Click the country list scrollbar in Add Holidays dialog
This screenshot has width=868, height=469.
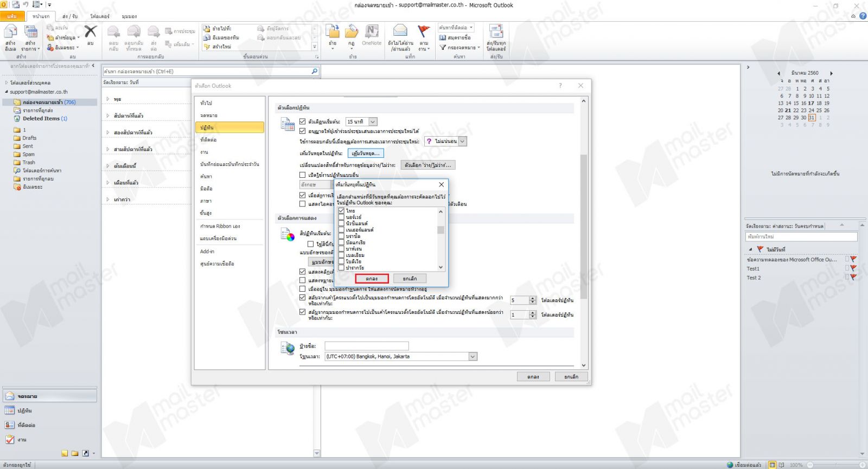(x=441, y=240)
